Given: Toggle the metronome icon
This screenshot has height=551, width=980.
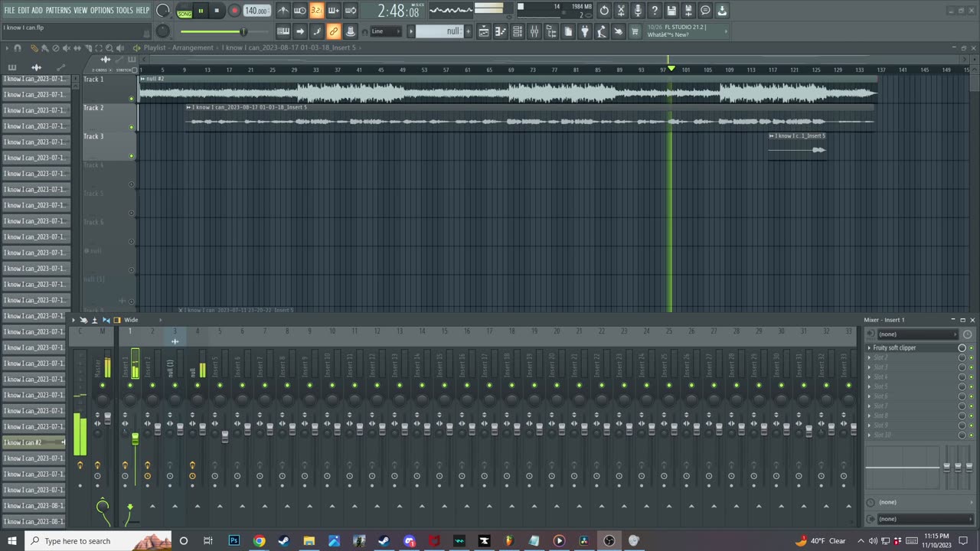Looking at the screenshot, I should pos(283,11).
